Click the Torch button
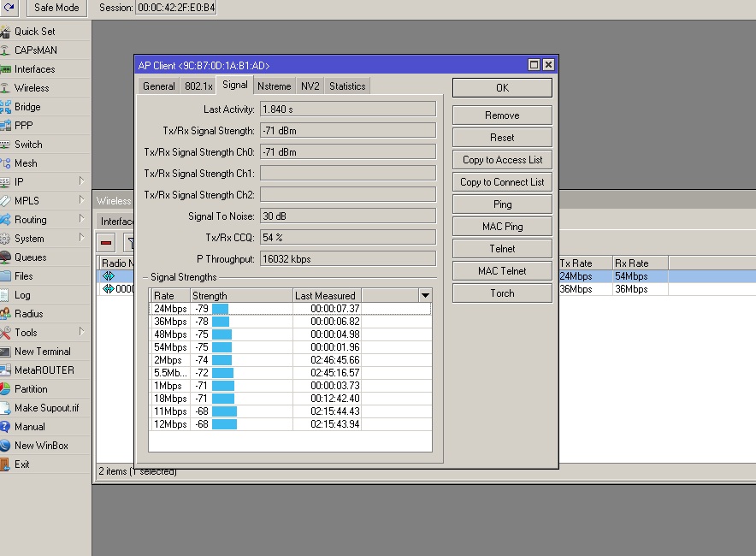This screenshot has height=556, width=756. (502, 293)
